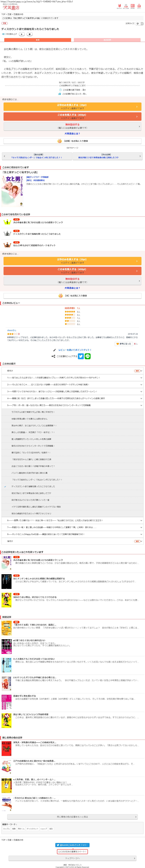
Task: Add the article via 【記事】をお気に入り登録
Action: [x=72, y=141]
